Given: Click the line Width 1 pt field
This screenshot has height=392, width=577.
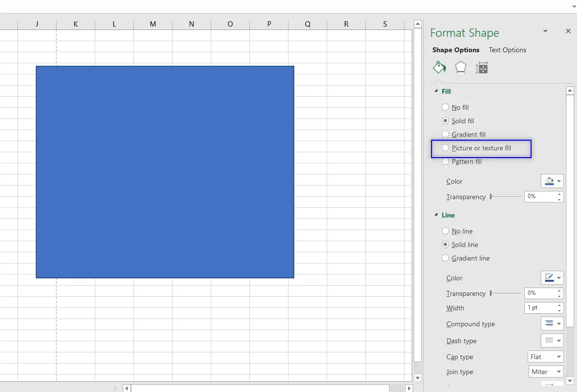Looking at the screenshot, I should coord(540,308).
